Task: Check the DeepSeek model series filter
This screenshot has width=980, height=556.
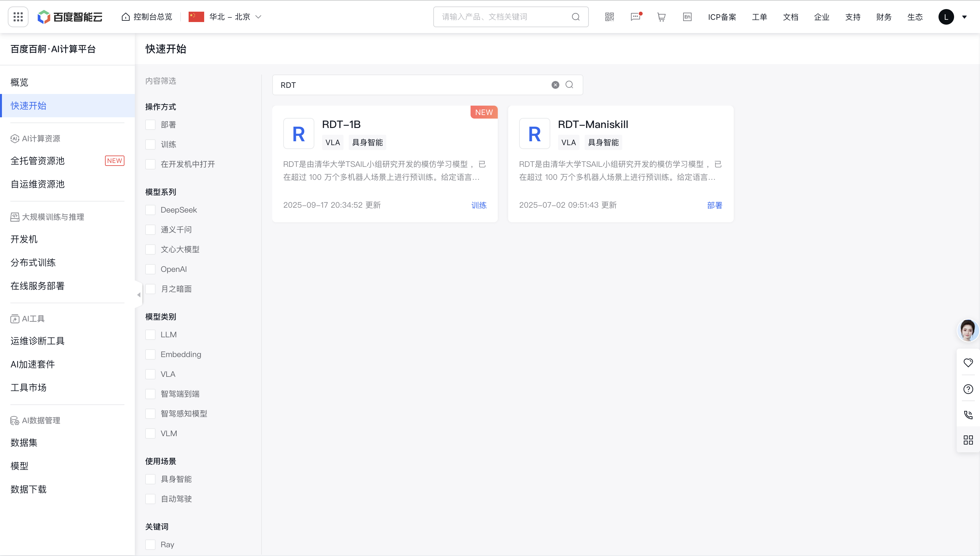Action: [x=150, y=210]
